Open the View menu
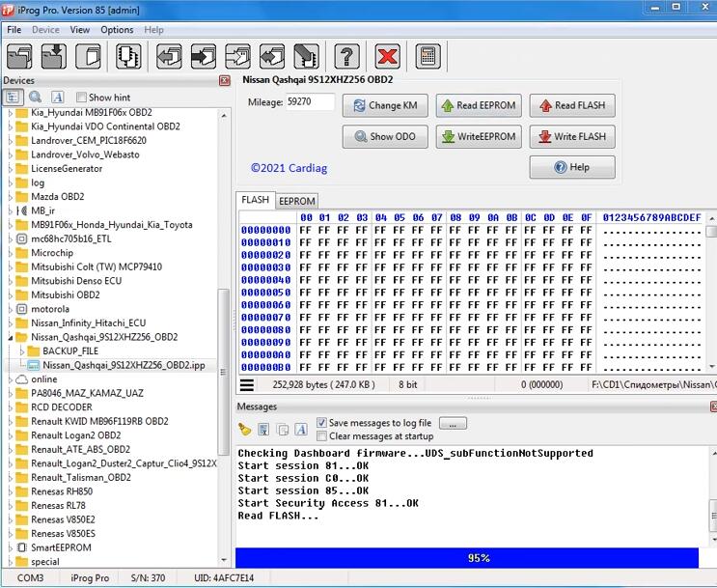Viewport: 717px width, 588px height. pyautogui.click(x=79, y=30)
